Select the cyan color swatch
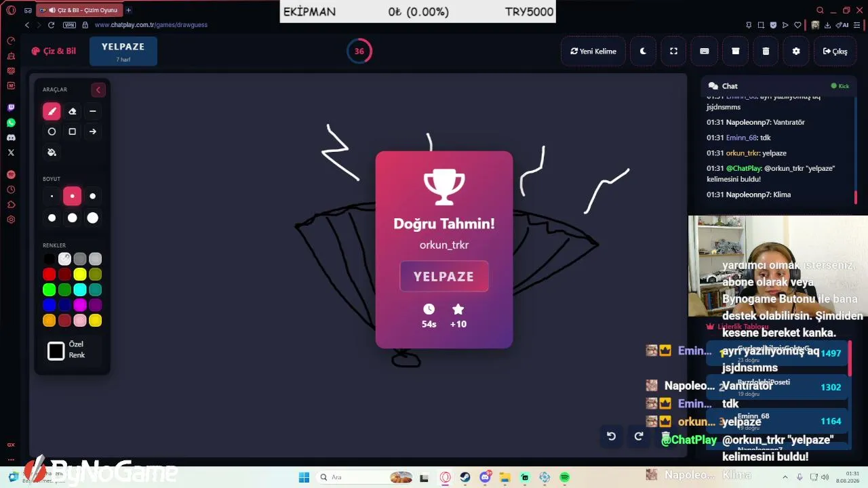The width and height of the screenshot is (868, 488). pyautogui.click(x=80, y=290)
